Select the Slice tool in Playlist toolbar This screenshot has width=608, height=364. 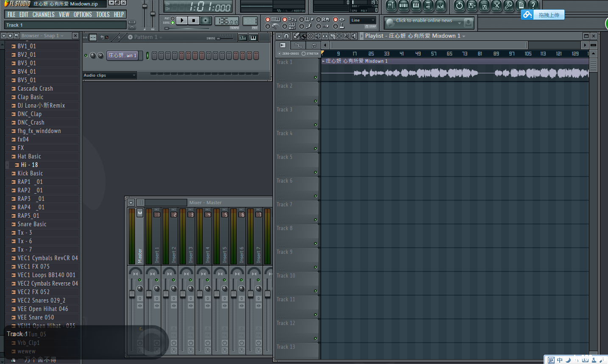coord(332,36)
